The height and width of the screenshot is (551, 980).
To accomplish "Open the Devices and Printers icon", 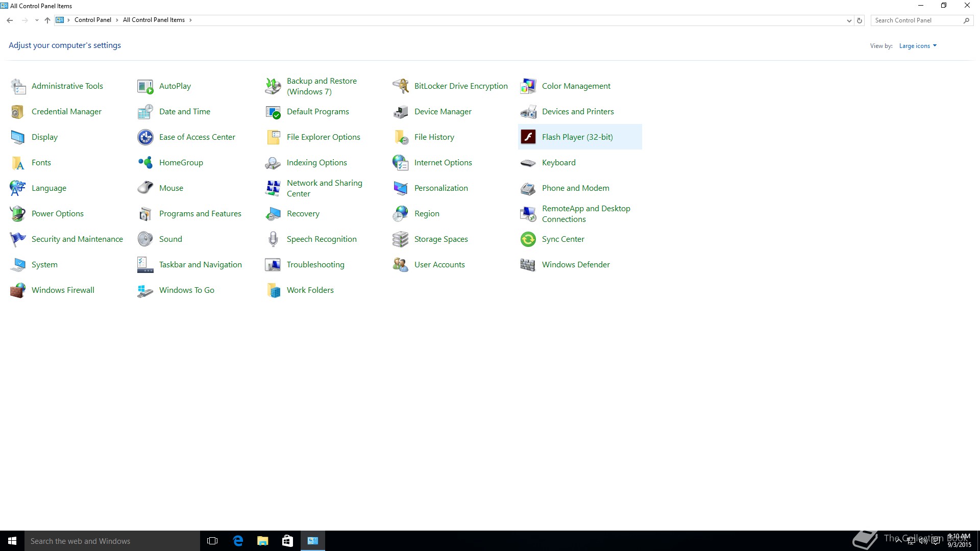I will click(528, 112).
